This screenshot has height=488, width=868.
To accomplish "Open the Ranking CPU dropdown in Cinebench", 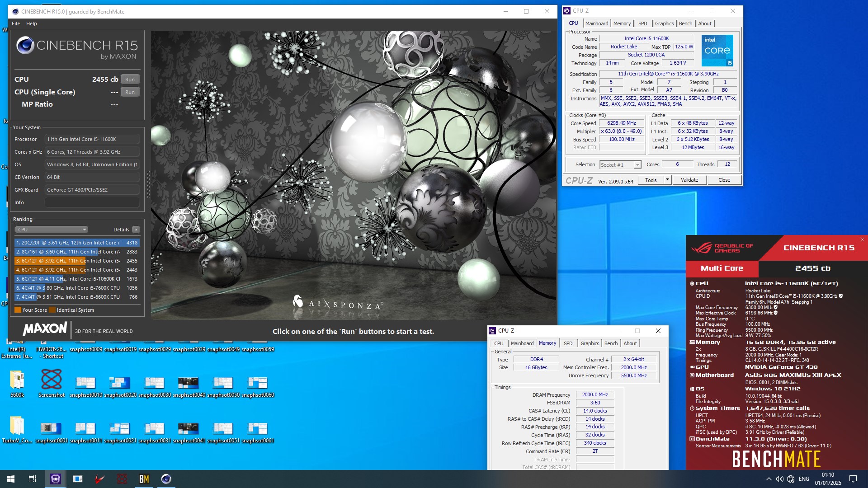I will [x=51, y=230].
